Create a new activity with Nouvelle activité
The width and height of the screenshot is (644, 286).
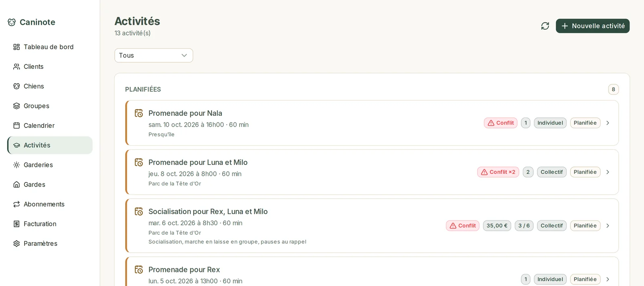(x=592, y=26)
